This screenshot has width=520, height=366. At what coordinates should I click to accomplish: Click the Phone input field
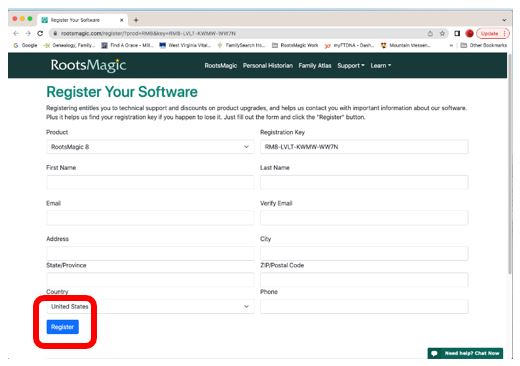(364, 306)
